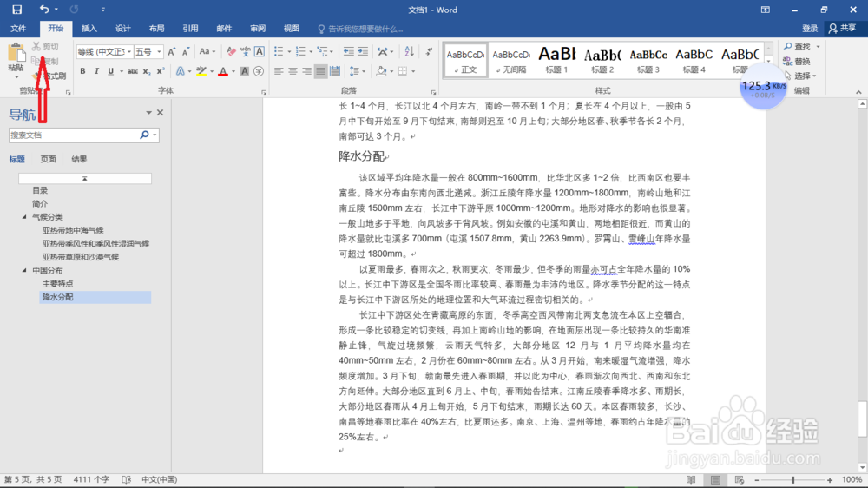Click the Center alignment icon
Screen dimensions: 868x488
293,71
